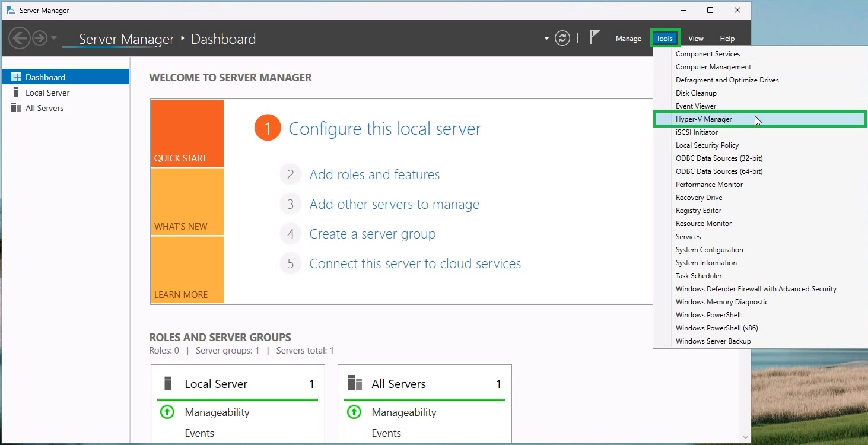Click the Dashboard grid icon in sidebar
Image resolution: width=868 pixels, height=445 pixels.
pyautogui.click(x=16, y=77)
